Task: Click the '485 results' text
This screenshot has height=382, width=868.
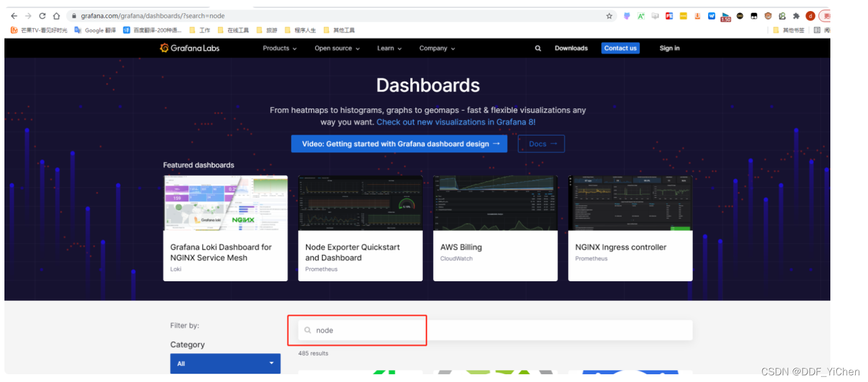Action: [313, 353]
